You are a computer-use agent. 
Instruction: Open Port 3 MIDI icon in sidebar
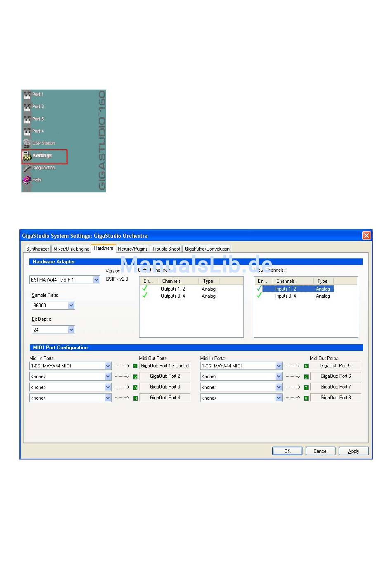click(x=27, y=119)
